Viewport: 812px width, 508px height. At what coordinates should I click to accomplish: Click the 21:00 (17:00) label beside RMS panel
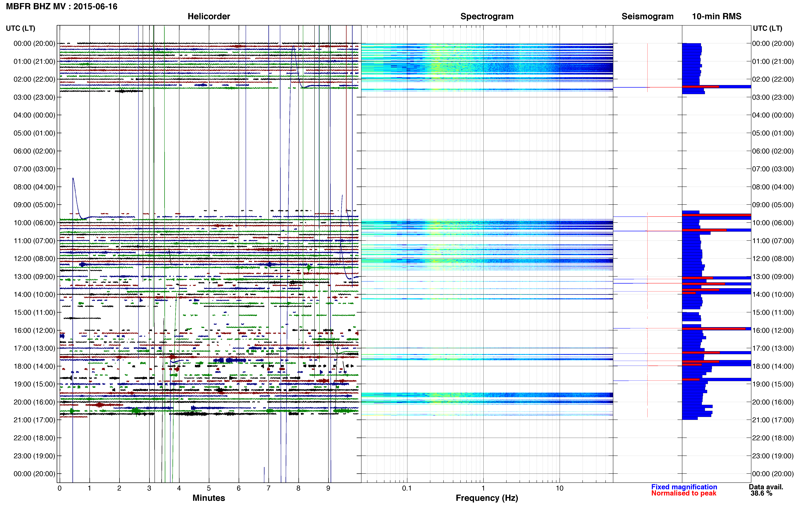773,420
